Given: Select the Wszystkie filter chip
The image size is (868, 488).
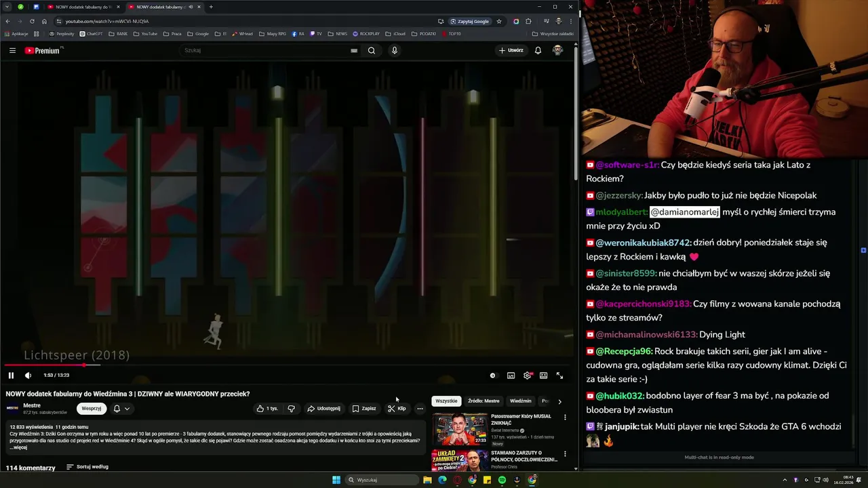Looking at the screenshot, I should [446, 401].
